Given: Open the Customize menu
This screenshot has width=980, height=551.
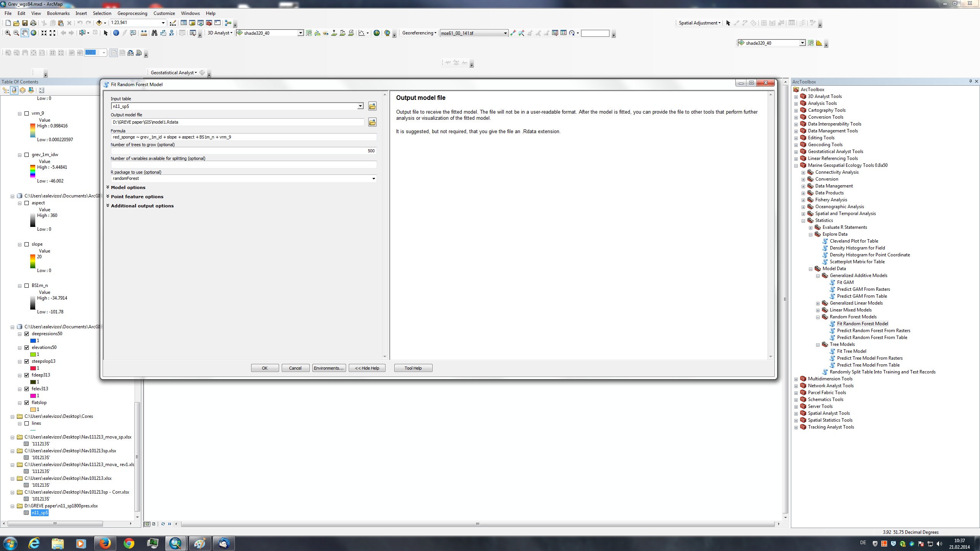Looking at the screenshot, I should [x=164, y=13].
